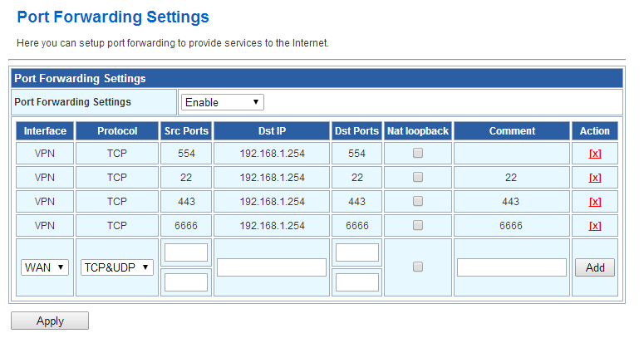Viewport: 644px width, 338px height.
Task: Click the lower Src Ports input box
Action: 186,282
